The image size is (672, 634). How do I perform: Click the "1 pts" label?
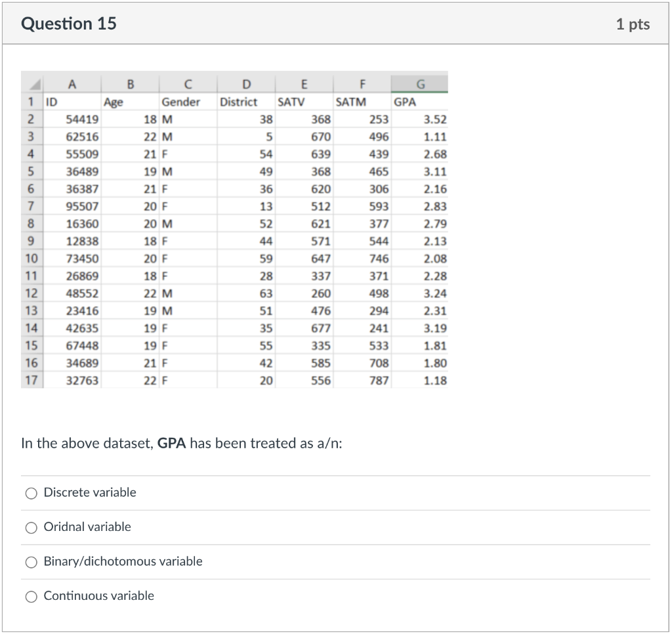(x=634, y=23)
